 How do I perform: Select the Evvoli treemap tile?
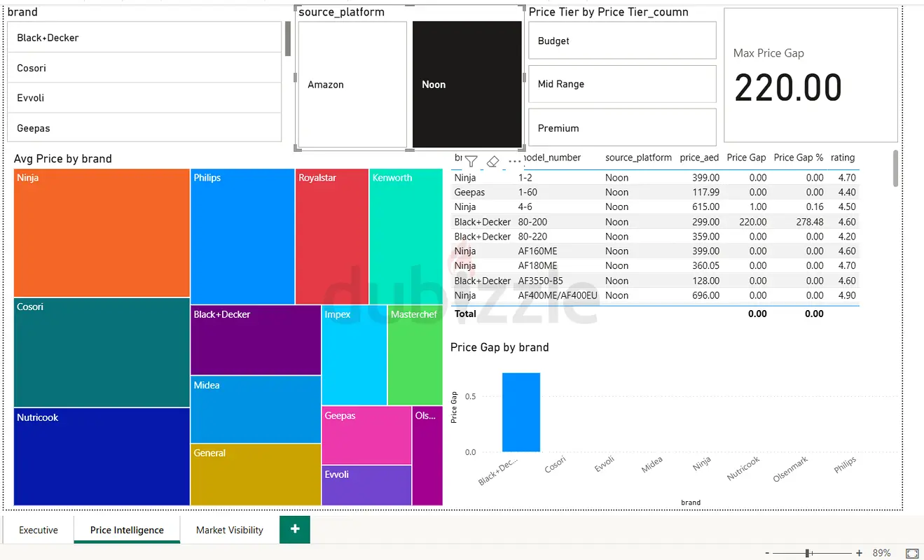(366, 485)
